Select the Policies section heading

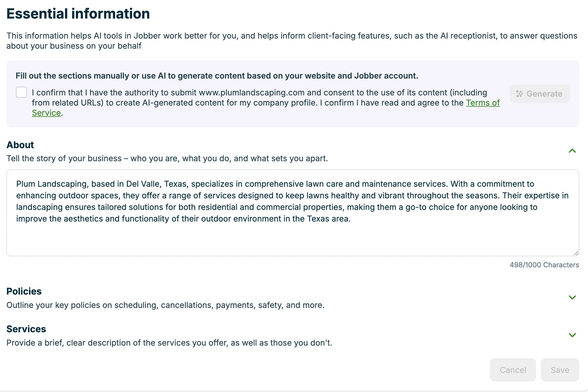click(24, 291)
